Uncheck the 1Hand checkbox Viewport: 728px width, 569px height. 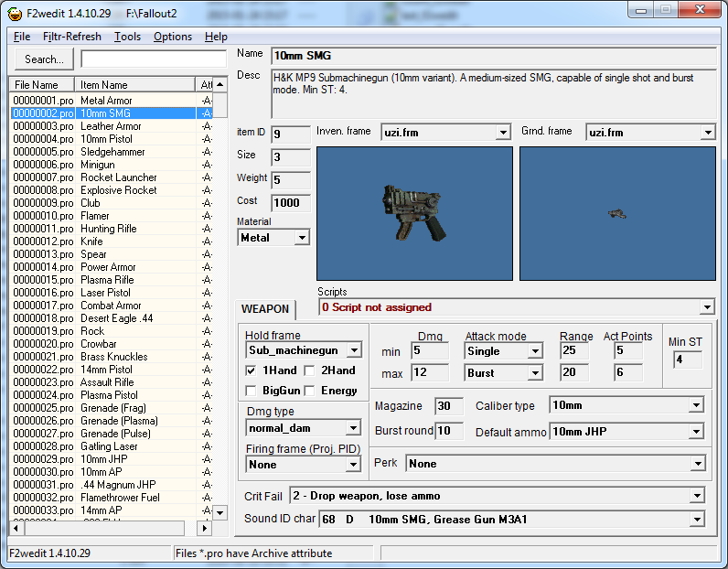(252, 370)
